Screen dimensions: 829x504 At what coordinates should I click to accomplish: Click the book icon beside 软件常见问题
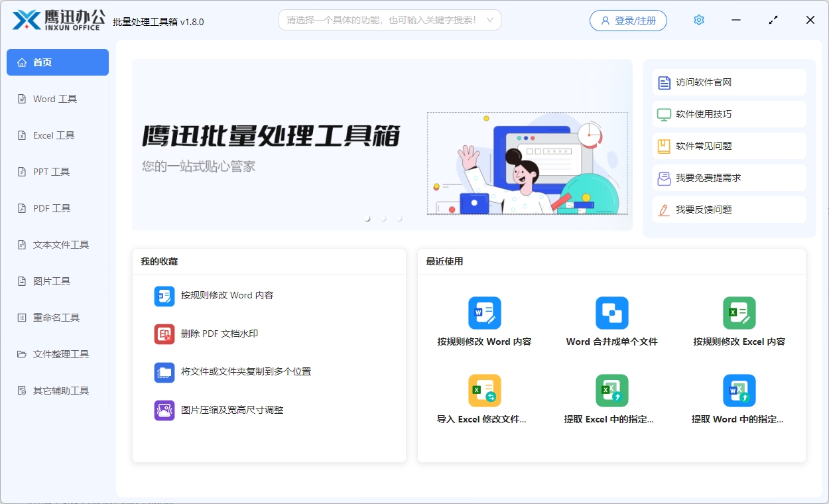(x=664, y=146)
